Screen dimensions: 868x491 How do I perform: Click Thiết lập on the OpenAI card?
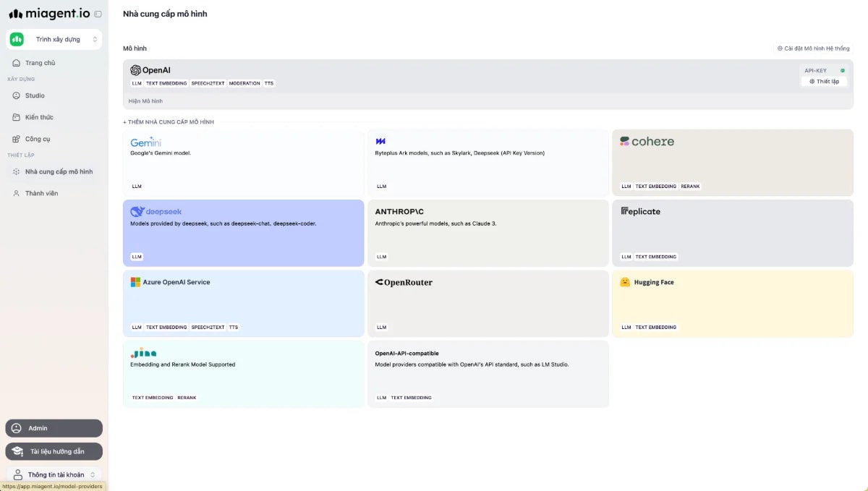(x=823, y=80)
